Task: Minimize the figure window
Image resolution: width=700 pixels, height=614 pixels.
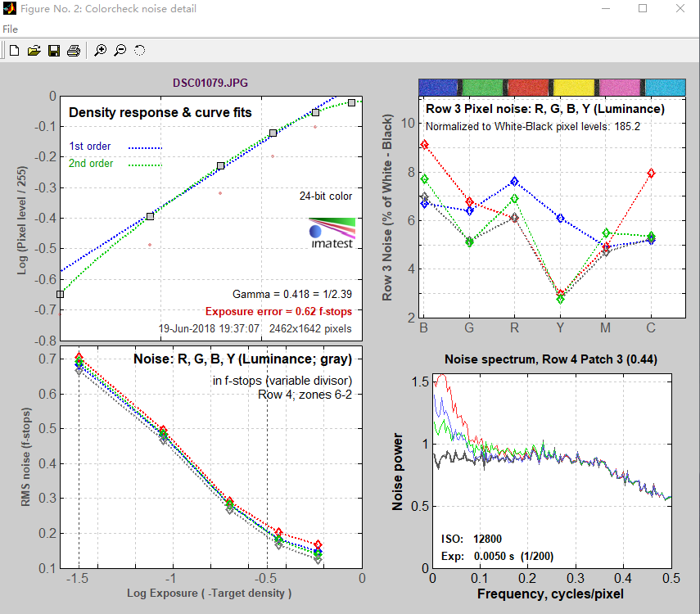Action: 605,9
